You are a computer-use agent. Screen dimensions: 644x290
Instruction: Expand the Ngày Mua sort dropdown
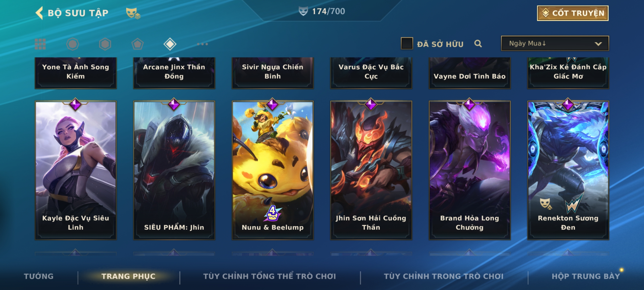tap(555, 43)
